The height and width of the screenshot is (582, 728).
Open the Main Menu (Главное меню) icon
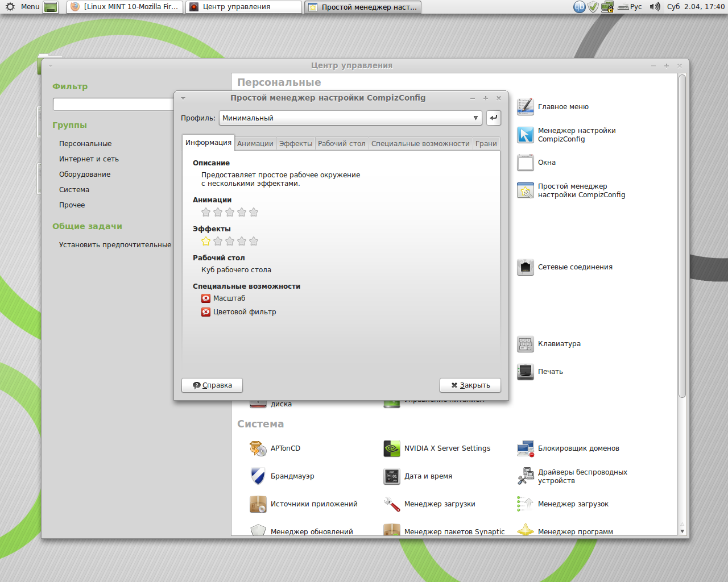coord(525,107)
